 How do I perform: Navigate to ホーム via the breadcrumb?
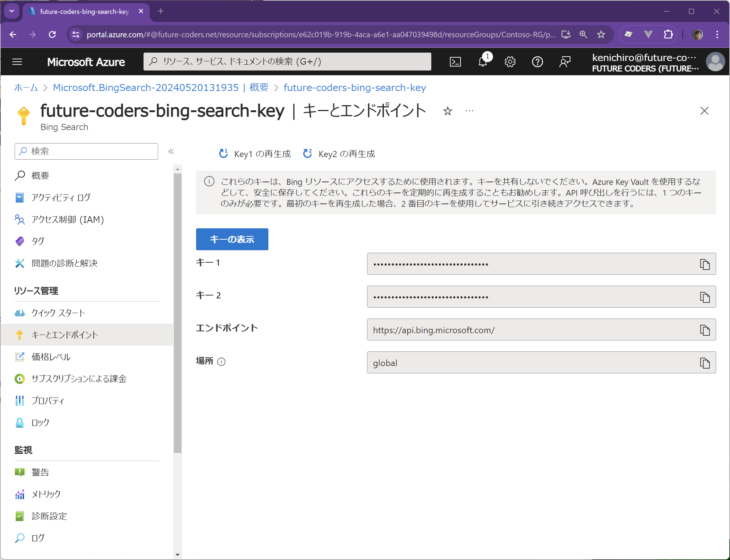pyautogui.click(x=26, y=87)
